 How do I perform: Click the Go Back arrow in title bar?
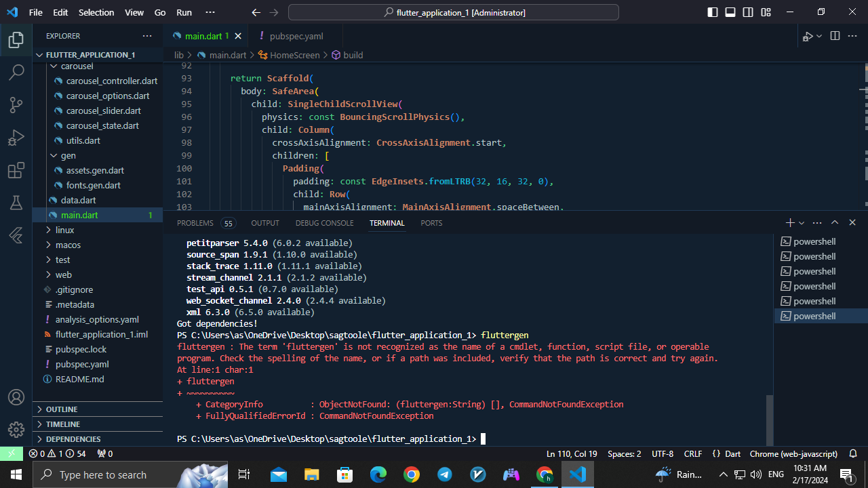(256, 12)
